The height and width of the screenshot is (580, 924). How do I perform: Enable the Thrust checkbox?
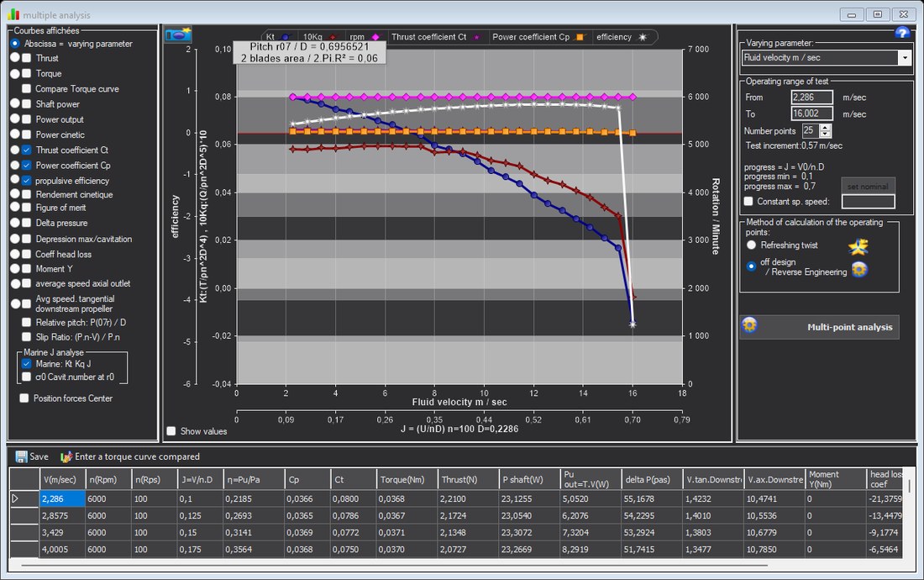(x=27, y=58)
